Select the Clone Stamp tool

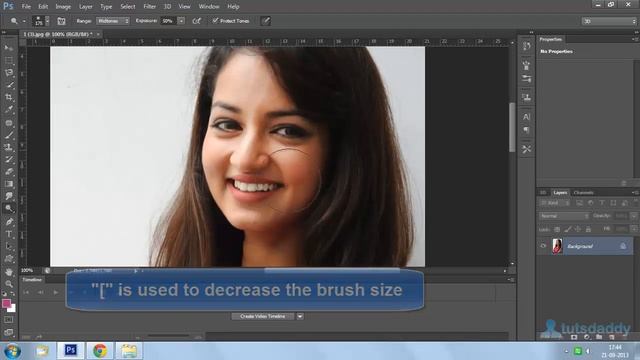(9, 147)
